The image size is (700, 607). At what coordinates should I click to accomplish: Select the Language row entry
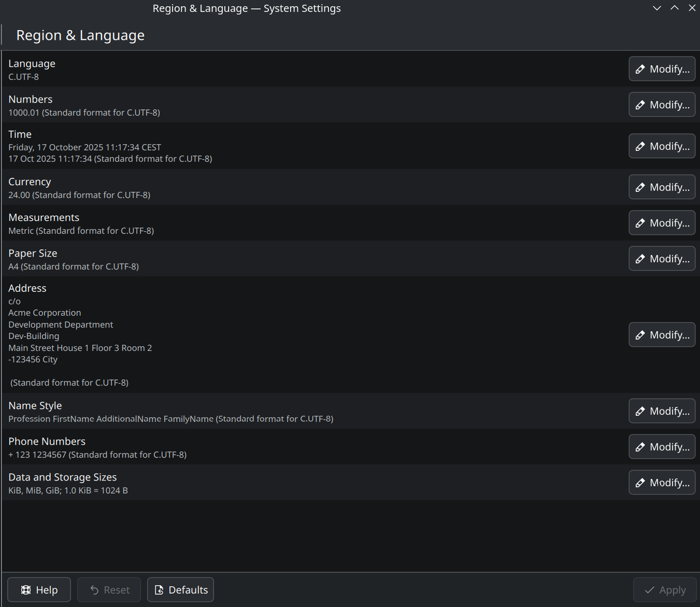32,64
